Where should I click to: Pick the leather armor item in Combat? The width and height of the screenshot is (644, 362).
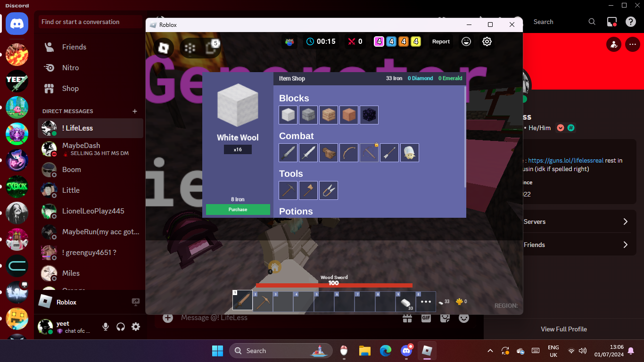(329, 153)
